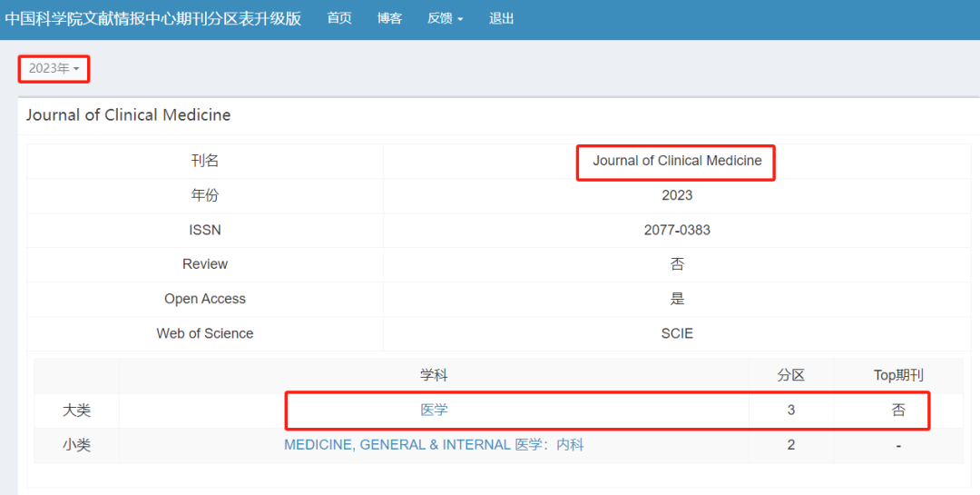Click Top期刊 value 否 in 大类 row
The height and width of the screenshot is (495, 980).
point(898,411)
